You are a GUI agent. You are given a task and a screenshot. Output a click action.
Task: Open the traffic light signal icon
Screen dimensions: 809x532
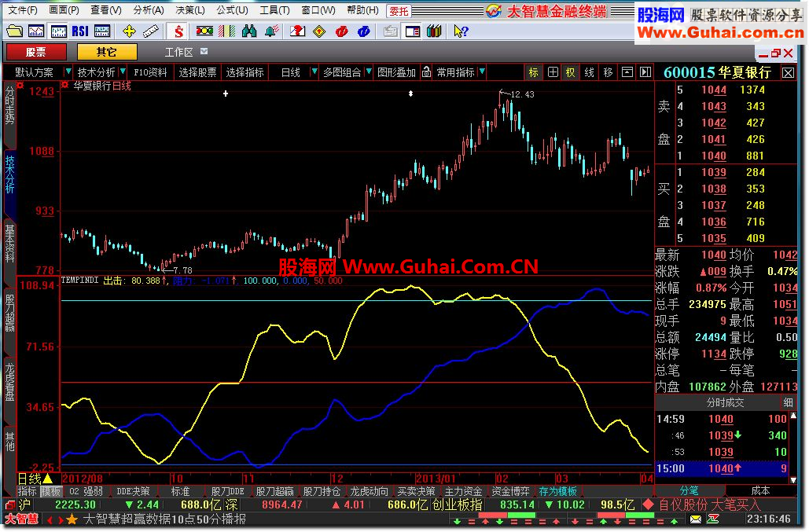tap(204, 31)
